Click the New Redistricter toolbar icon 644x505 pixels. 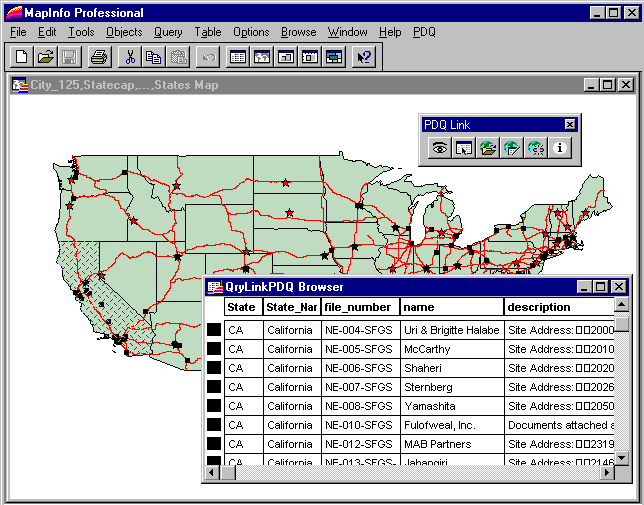click(x=334, y=57)
